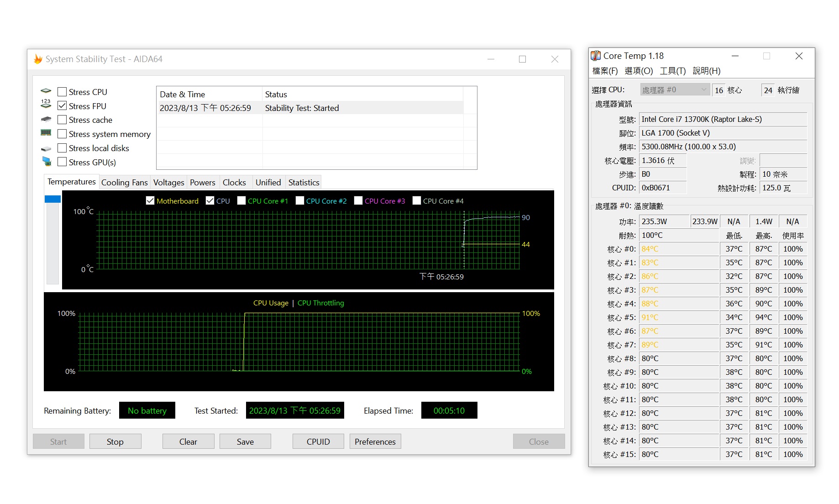Click the 123 FPU icon beside Stress FPU
This screenshot has height=504, width=839.
46,104
